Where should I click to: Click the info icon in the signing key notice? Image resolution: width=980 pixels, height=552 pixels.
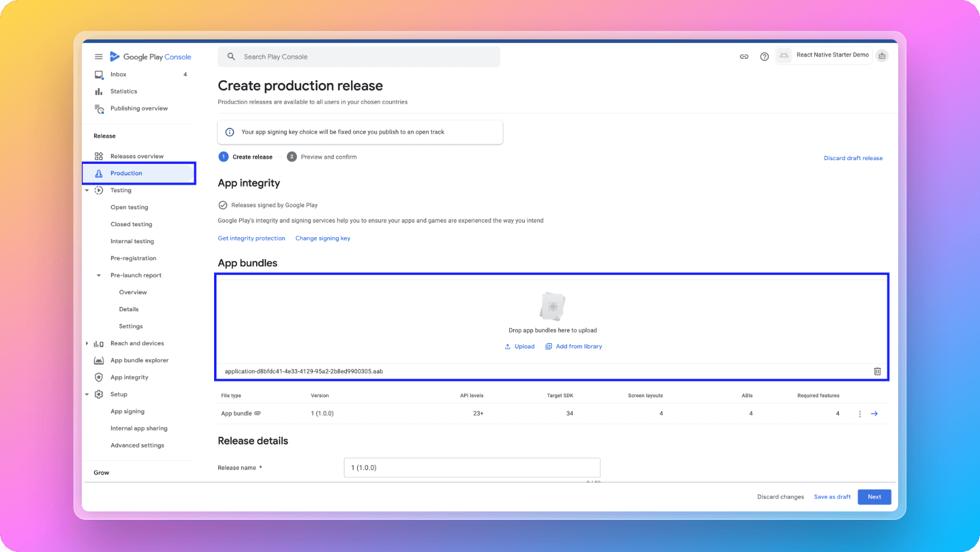click(x=230, y=132)
